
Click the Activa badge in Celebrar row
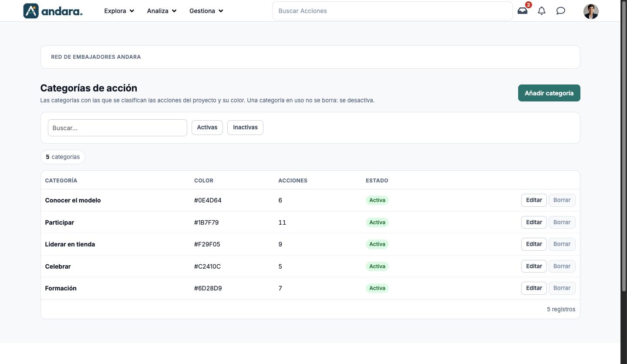point(377,266)
